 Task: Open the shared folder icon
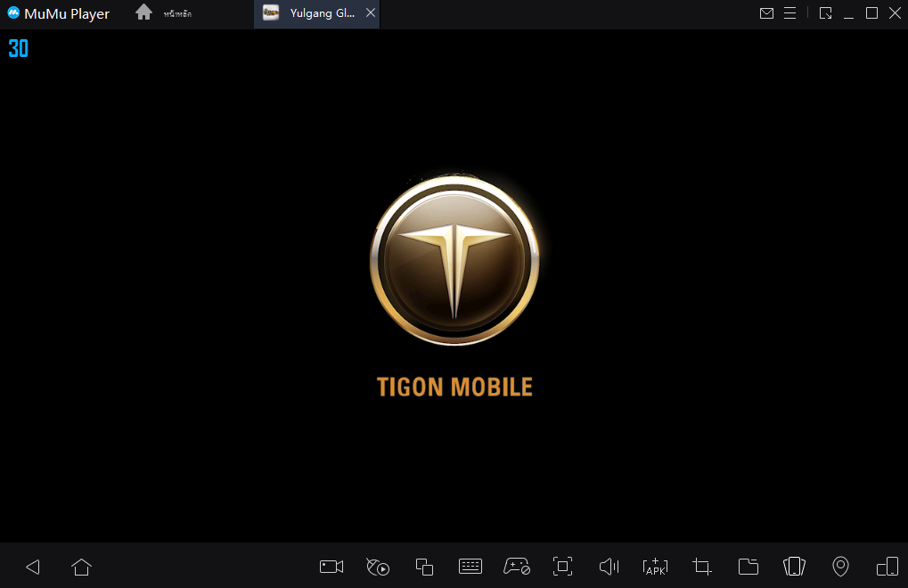pyautogui.click(x=748, y=567)
